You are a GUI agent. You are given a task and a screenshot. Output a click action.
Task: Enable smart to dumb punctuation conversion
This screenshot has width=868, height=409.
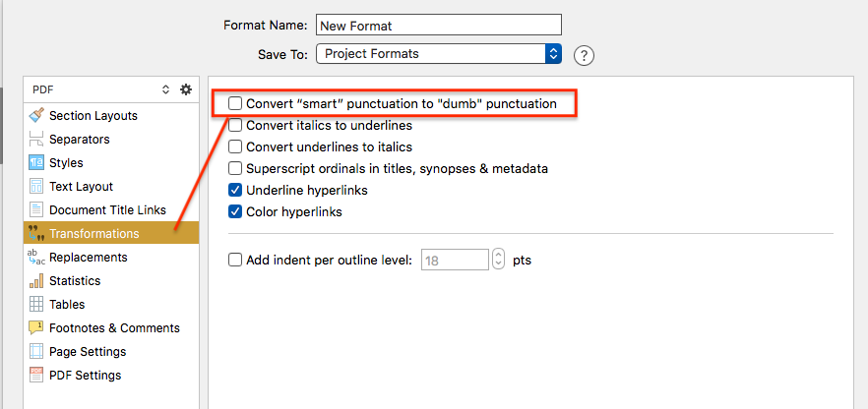[x=235, y=103]
